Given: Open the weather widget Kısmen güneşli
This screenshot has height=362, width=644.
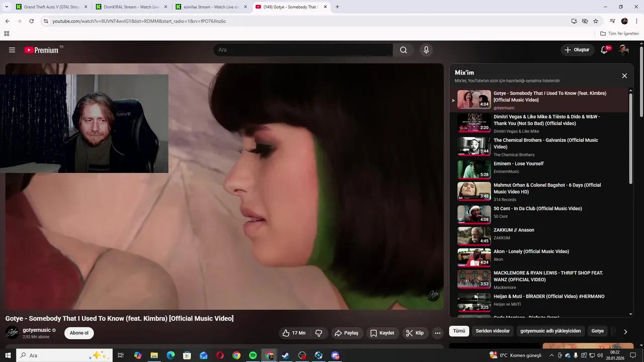Looking at the screenshot, I should tap(515, 355).
